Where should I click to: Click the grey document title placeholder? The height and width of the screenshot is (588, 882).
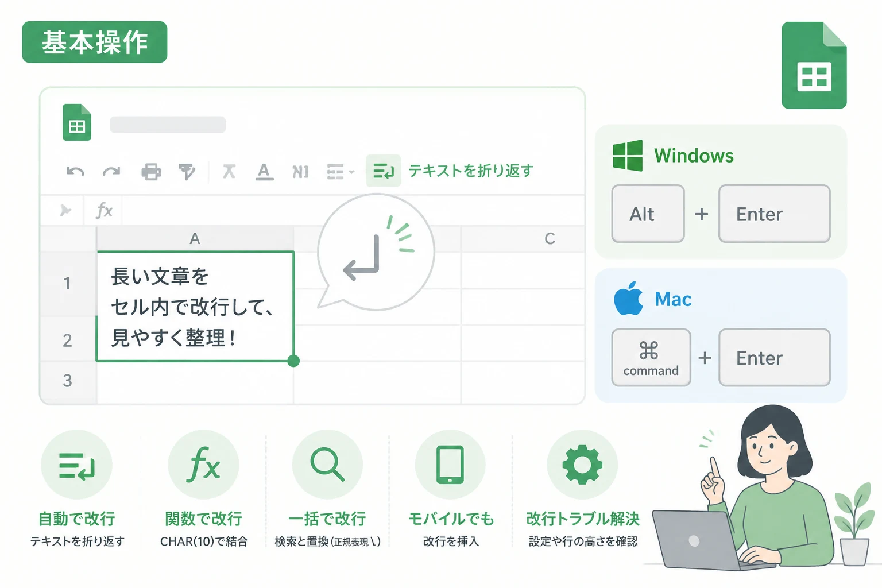(168, 125)
